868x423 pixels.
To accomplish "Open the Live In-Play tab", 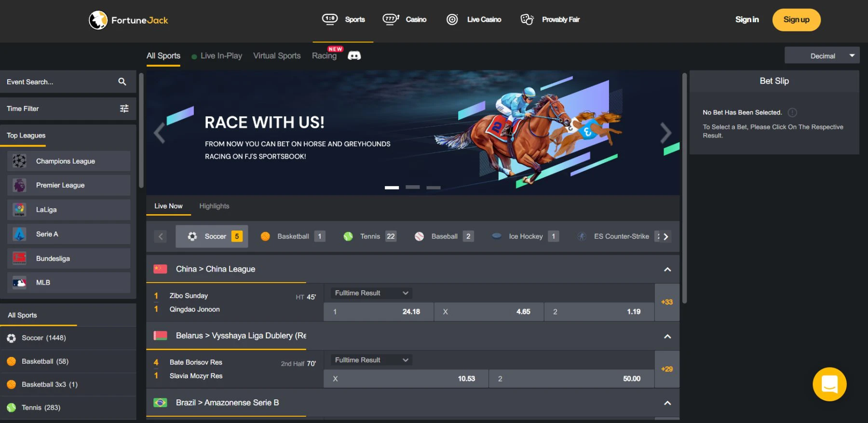I will [217, 55].
